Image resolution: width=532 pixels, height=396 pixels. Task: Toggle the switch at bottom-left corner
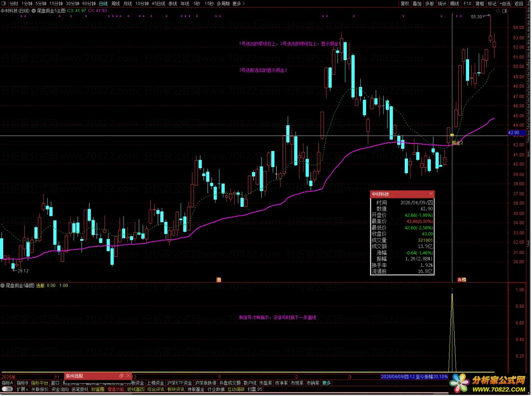[x=7, y=390]
